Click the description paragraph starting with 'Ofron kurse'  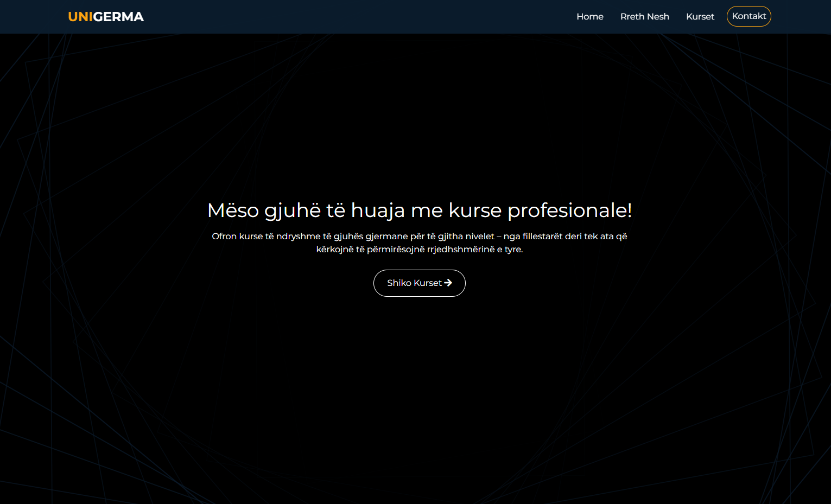(419, 243)
